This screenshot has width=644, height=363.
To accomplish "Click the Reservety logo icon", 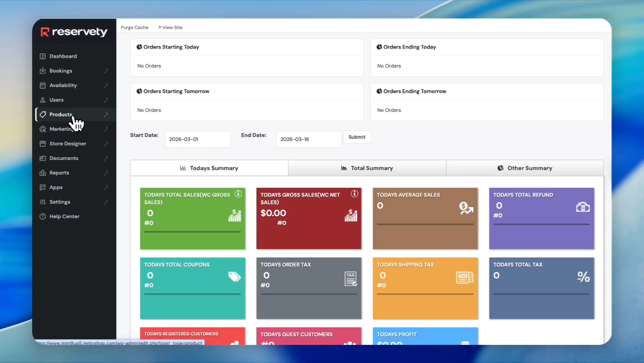I will tap(45, 32).
